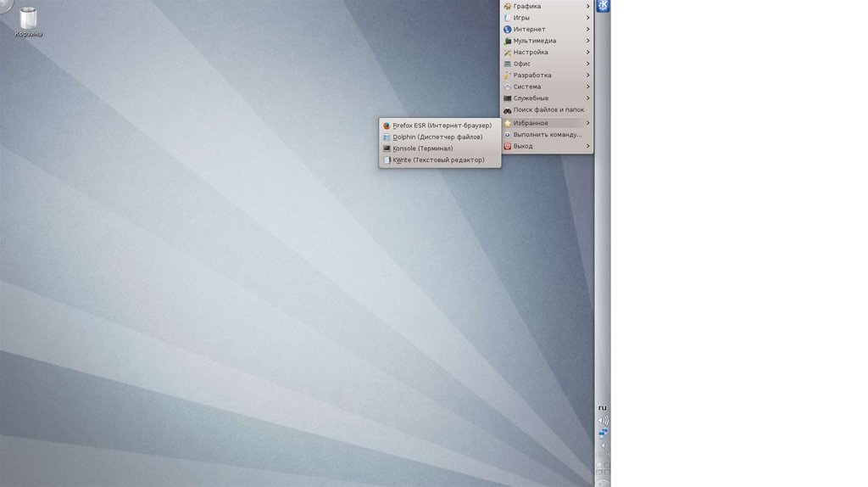Open KWrite text editor from favorites
This screenshot has height=487, width=868.
click(x=438, y=160)
